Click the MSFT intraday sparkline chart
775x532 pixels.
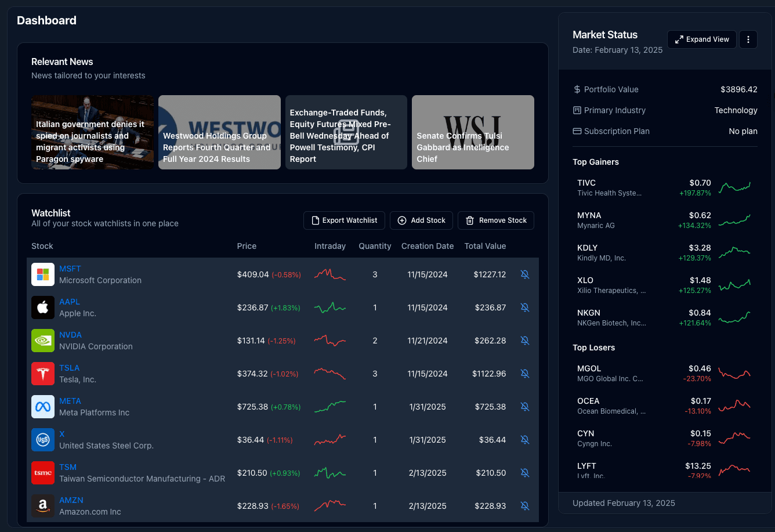(330, 274)
